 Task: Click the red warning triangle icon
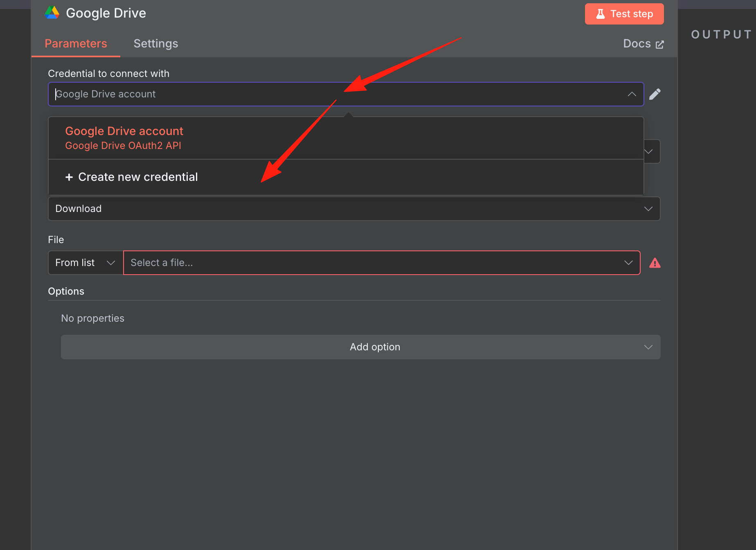[655, 263]
